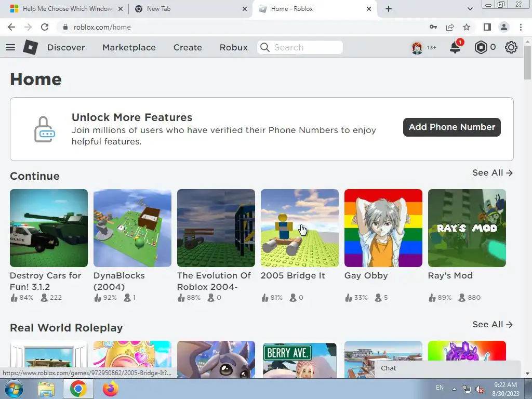Click the EN language indicator
The image size is (532, 399).
tap(440, 388)
